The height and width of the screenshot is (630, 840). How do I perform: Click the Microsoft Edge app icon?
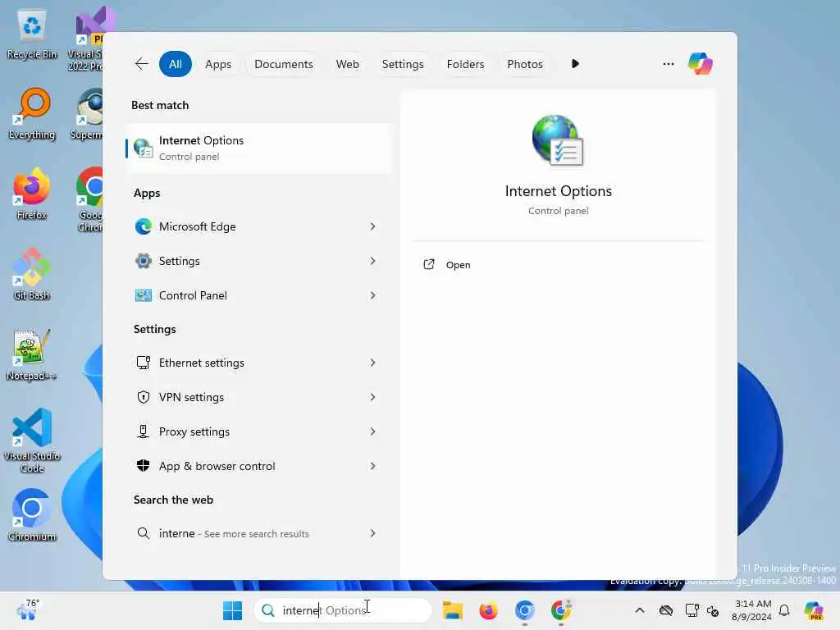coord(143,226)
